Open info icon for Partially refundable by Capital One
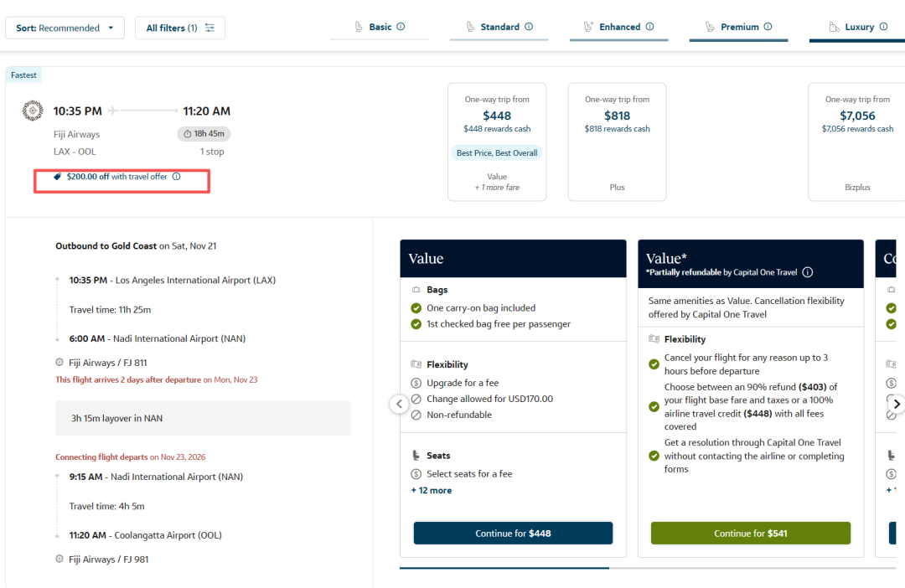Viewport: 905px width, 588px height. coord(808,272)
